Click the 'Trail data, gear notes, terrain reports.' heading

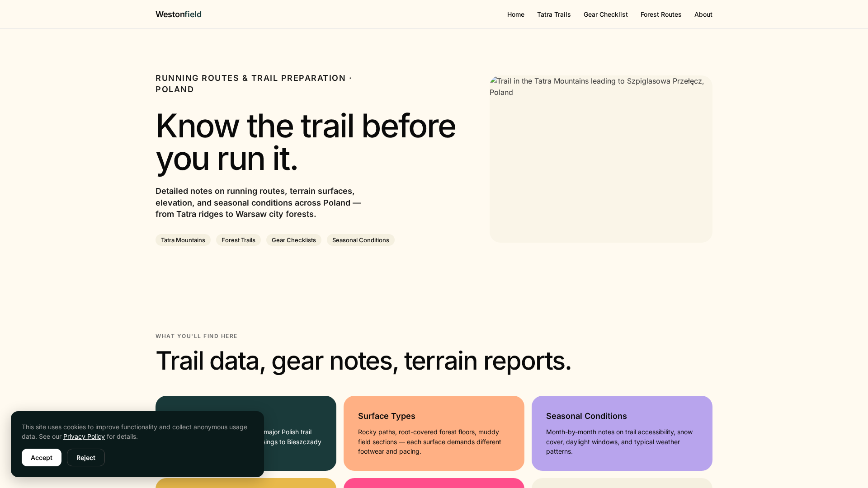[363, 361]
